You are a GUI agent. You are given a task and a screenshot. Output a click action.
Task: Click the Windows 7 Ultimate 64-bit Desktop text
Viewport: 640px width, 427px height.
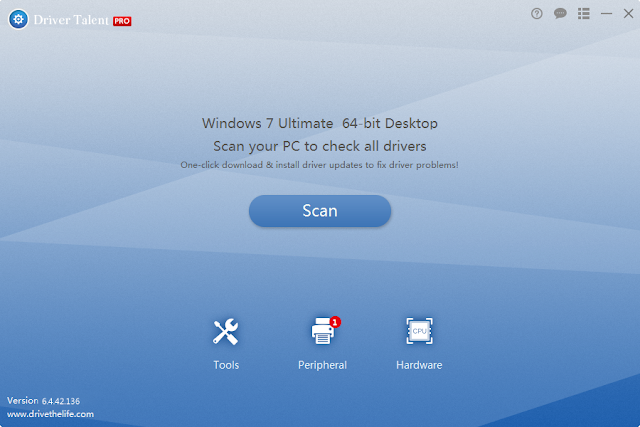tap(320, 123)
